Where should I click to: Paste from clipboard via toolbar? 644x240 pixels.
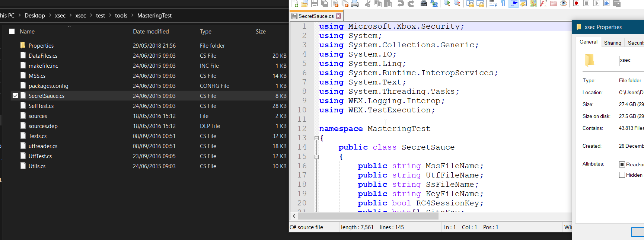(388, 4)
